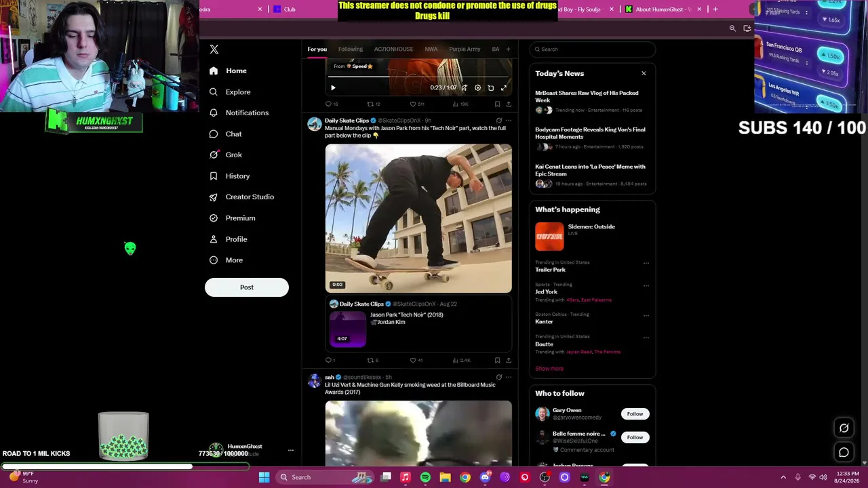Open Spotify from the taskbar
This screenshot has height=488, width=868.
tap(425, 477)
